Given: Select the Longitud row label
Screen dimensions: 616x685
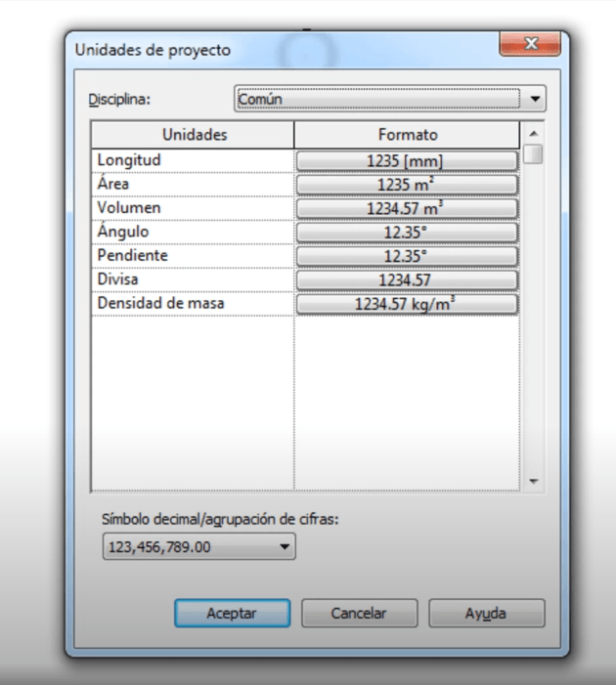Looking at the screenshot, I should click(x=129, y=160).
